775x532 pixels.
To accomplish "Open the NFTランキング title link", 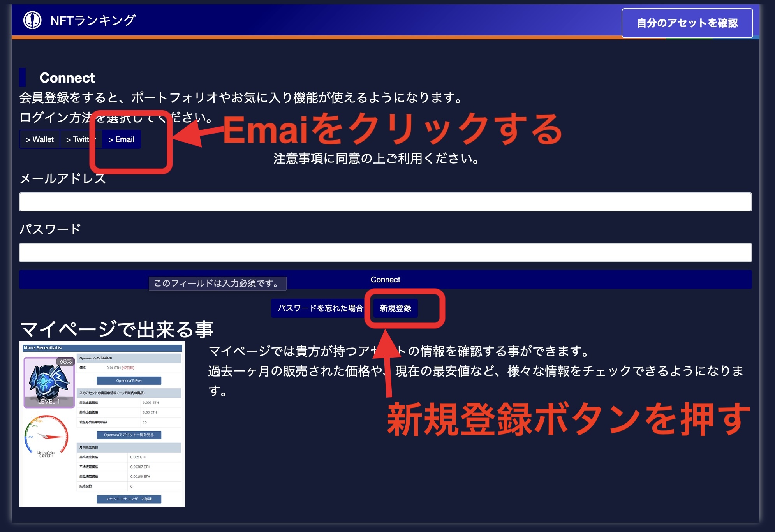I will (x=93, y=20).
